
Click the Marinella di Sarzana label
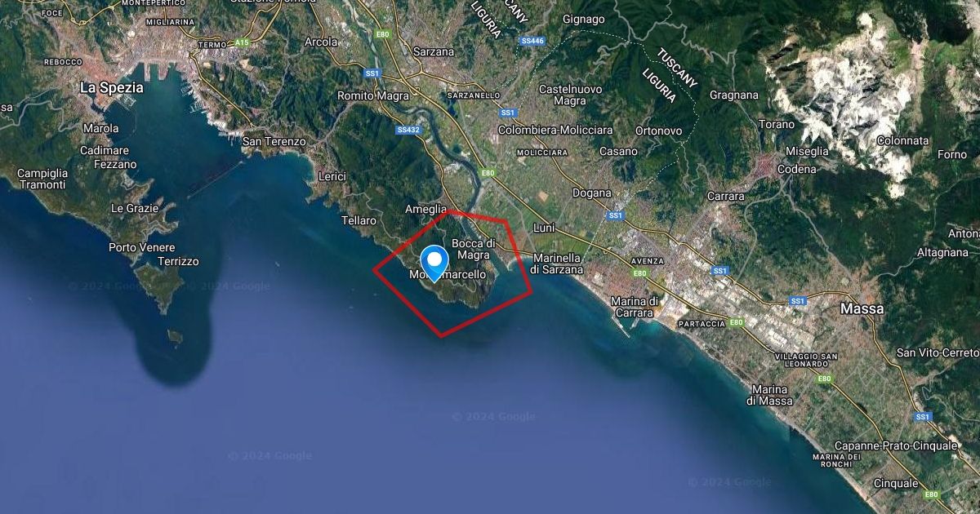(558, 264)
